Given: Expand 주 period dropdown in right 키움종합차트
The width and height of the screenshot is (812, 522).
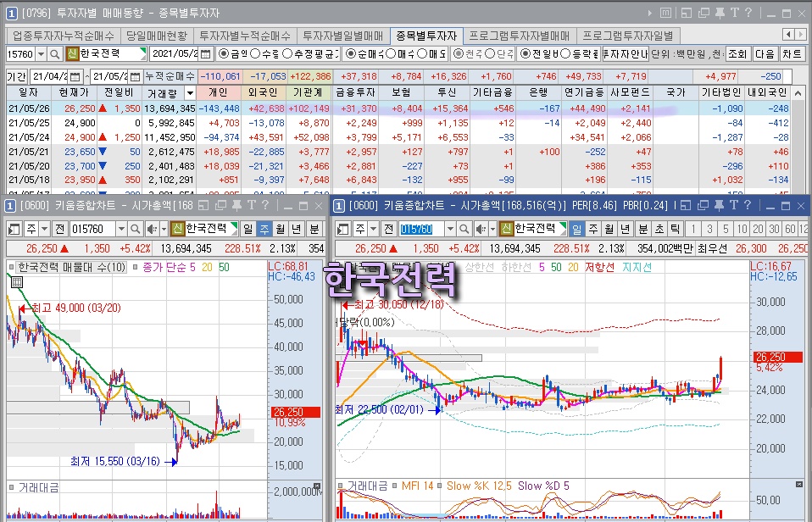Looking at the screenshot, I should [373, 229].
